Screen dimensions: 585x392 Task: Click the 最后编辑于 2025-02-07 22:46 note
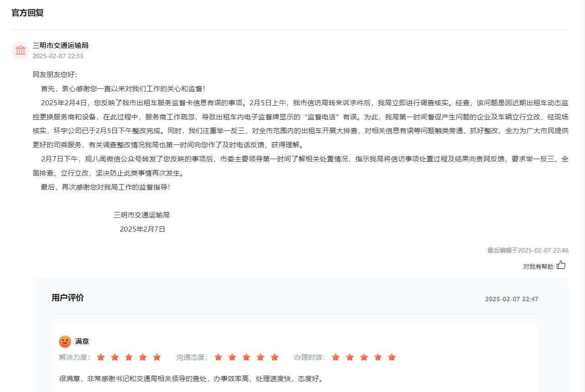point(528,250)
